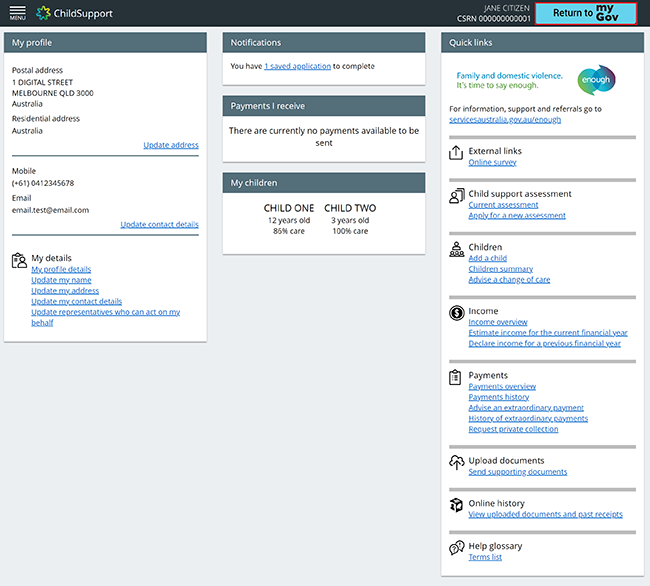Open the Payments history link

pos(499,397)
